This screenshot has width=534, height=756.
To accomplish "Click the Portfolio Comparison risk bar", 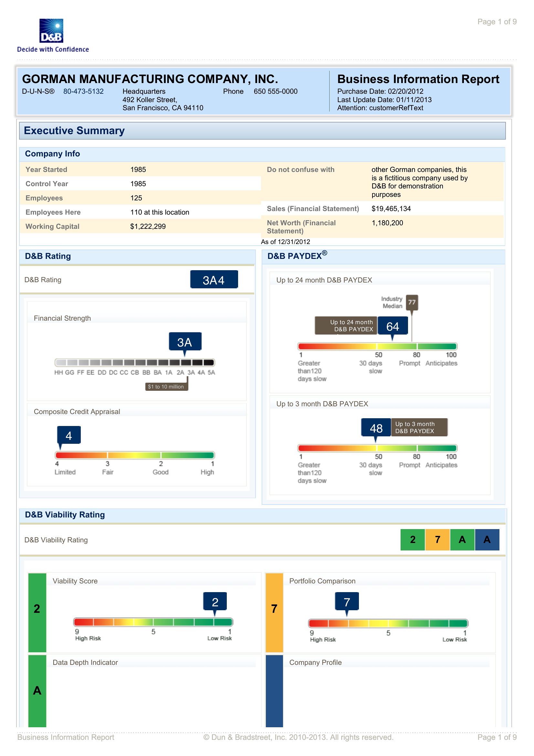I will 388,623.
